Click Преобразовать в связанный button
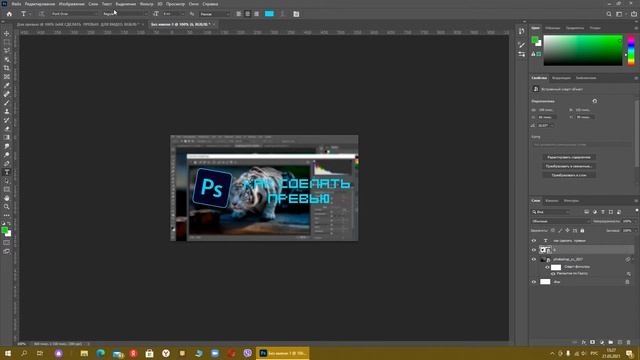640x360 pixels. pyautogui.click(x=569, y=166)
